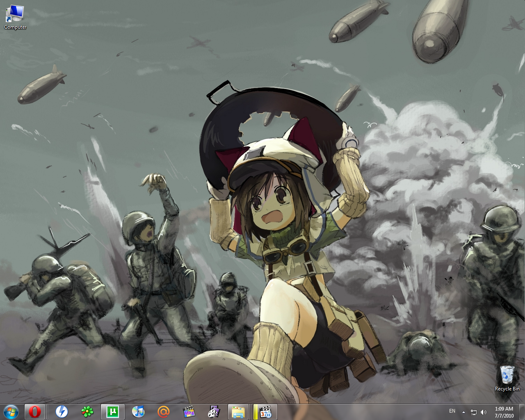This screenshot has height=420, width=525.
Task: Open Windows Explorer folder on taskbar
Action: coord(238,411)
